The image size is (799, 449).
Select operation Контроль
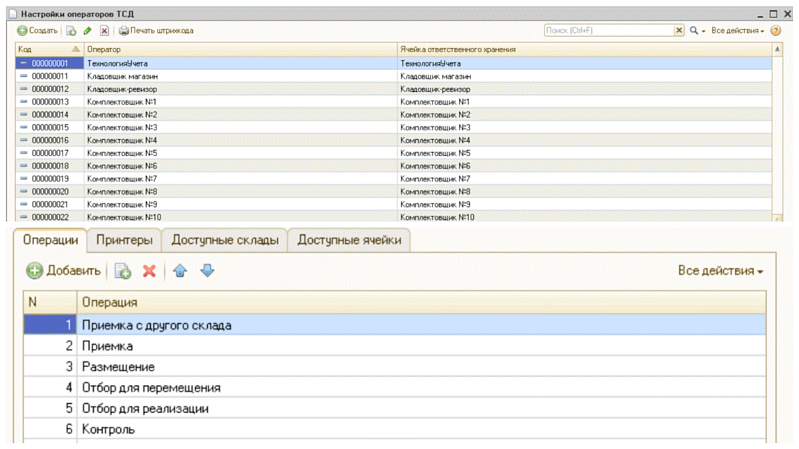(394, 430)
